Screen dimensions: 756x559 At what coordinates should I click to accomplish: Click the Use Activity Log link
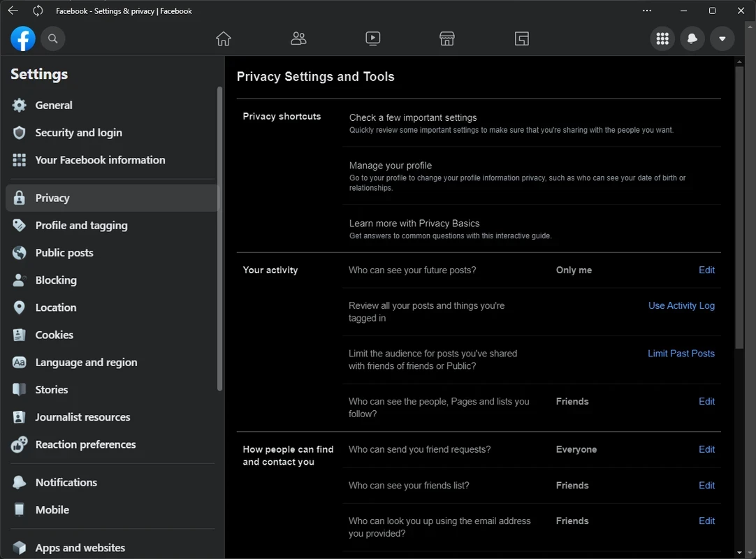(x=681, y=306)
